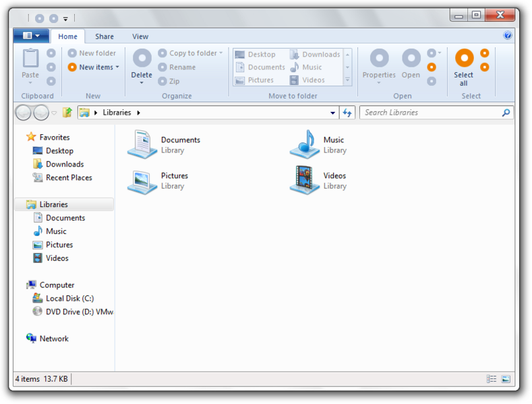Open the File menu button

click(x=31, y=36)
